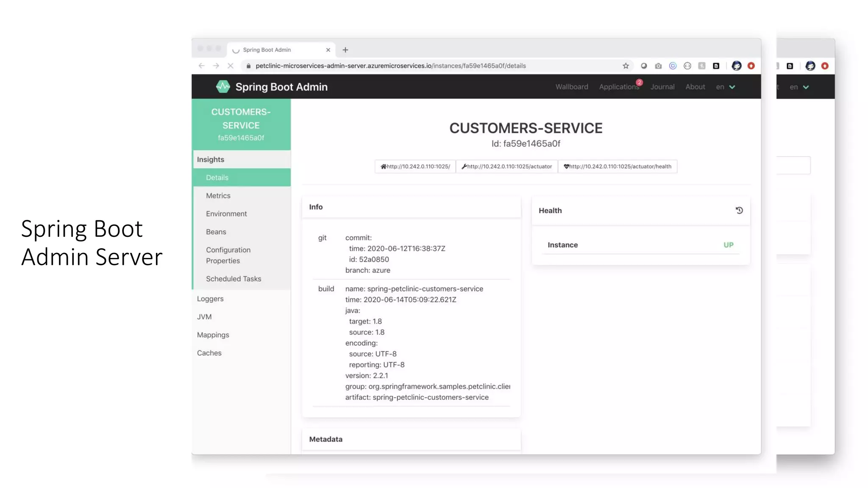868x488 pixels.
Task: Select Environment in the sidebar
Action: pyautogui.click(x=242, y=214)
